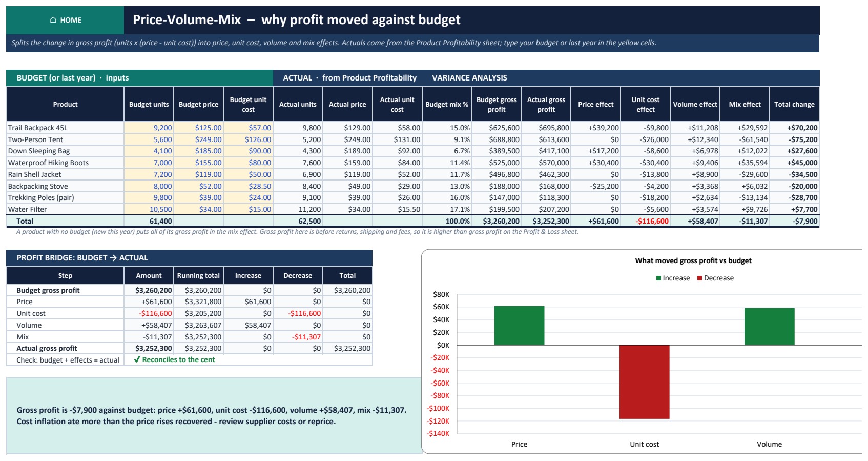Go to the HOME sheet button
The width and height of the screenshot is (868, 461).
(x=65, y=20)
